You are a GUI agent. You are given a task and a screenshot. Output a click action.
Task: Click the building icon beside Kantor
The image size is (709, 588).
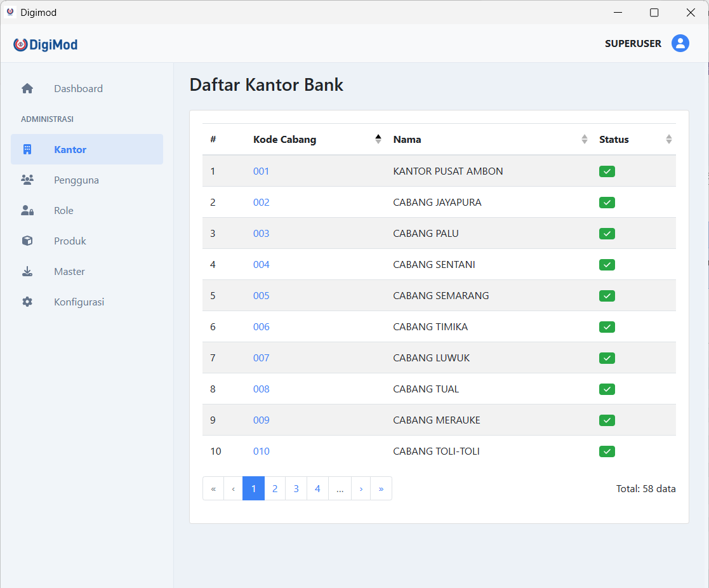click(x=27, y=150)
